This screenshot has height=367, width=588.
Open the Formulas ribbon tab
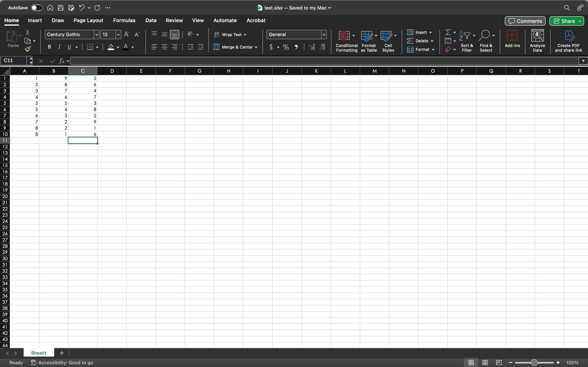[124, 20]
